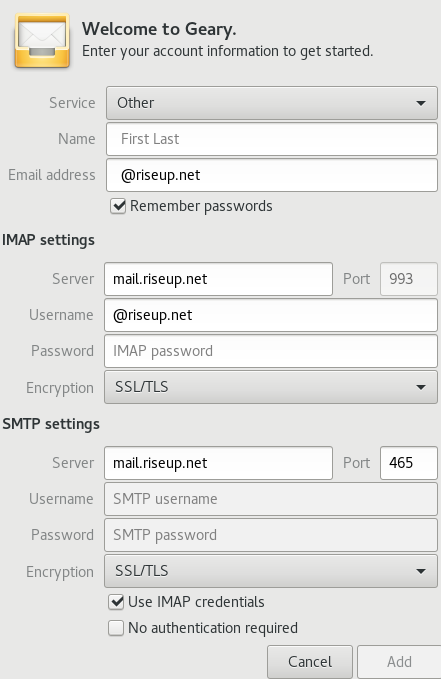Click the Add button
The width and height of the screenshot is (441, 679).
399,662
